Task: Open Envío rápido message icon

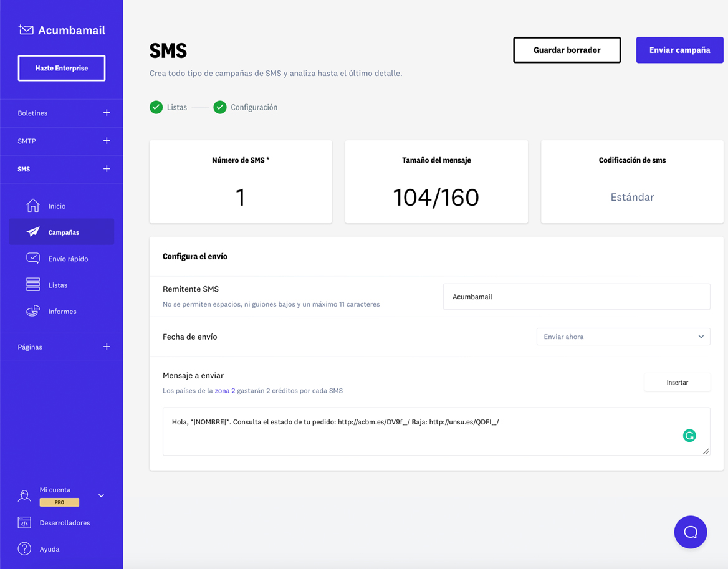Action: [33, 259]
